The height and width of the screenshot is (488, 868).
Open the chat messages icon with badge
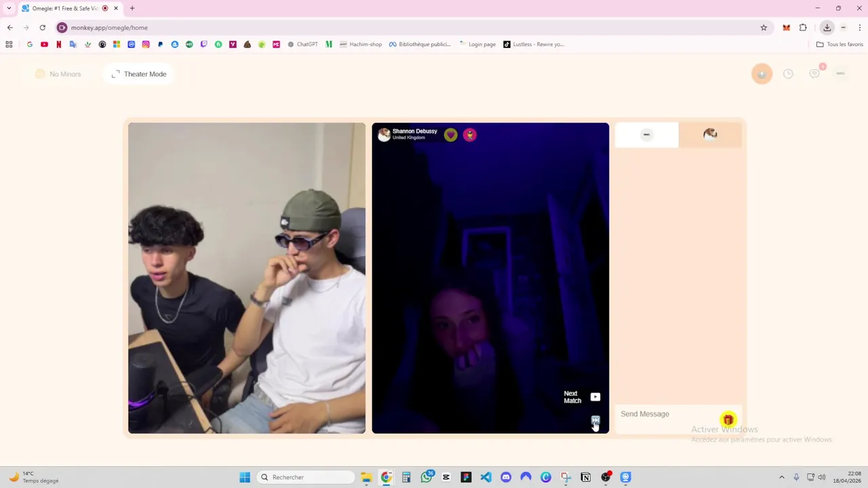(x=815, y=73)
